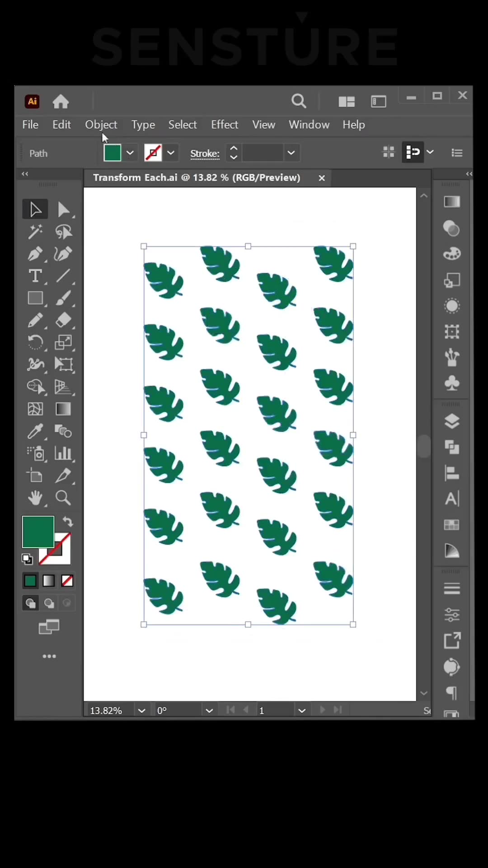The width and height of the screenshot is (488, 868).
Task: Select the Rotate tool
Action: [x=35, y=342]
